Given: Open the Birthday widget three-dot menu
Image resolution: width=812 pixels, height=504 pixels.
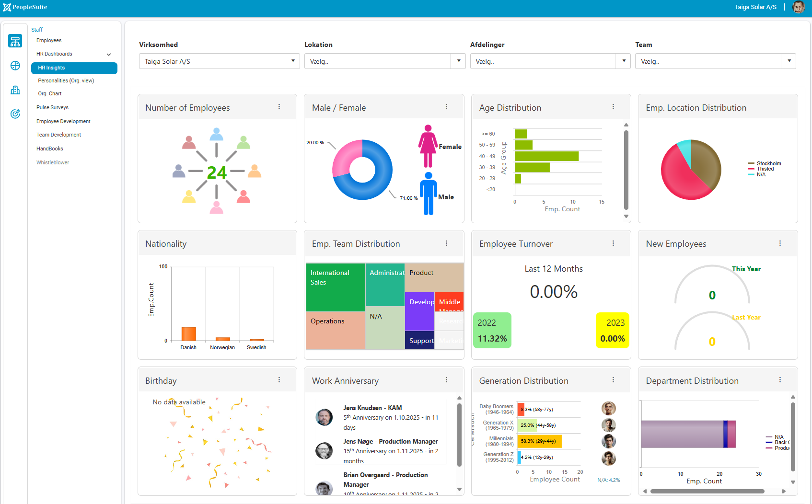Looking at the screenshot, I should pyautogui.click(x=279, y=380).
